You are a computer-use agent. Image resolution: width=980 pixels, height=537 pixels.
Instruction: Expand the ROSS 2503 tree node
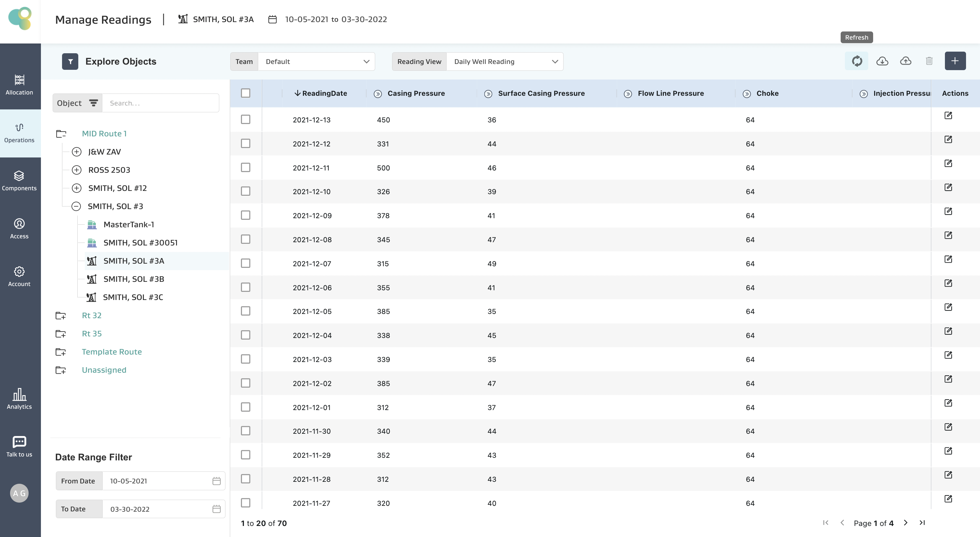click(76, 170)
